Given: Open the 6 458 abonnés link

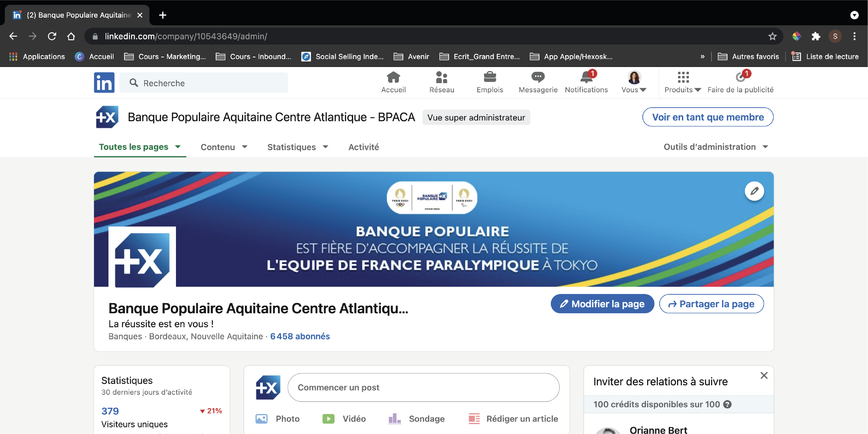Looking at the screenshot, I should click(x=300, y=336).
